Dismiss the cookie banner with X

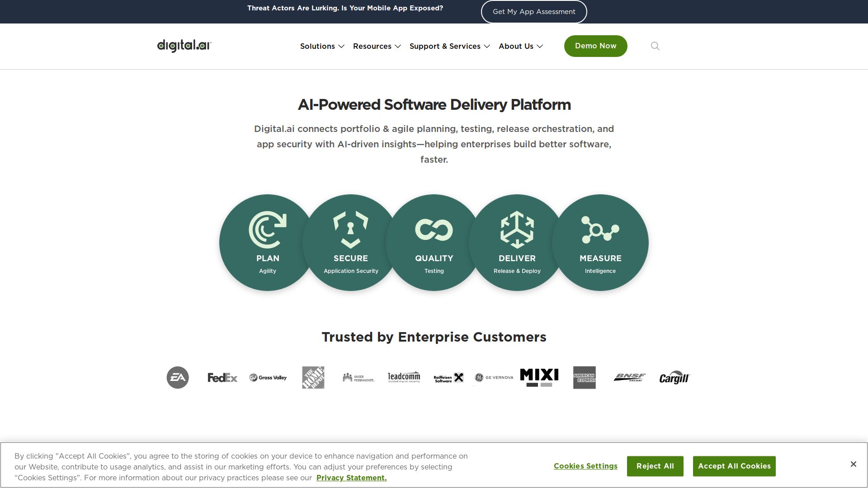853,464
